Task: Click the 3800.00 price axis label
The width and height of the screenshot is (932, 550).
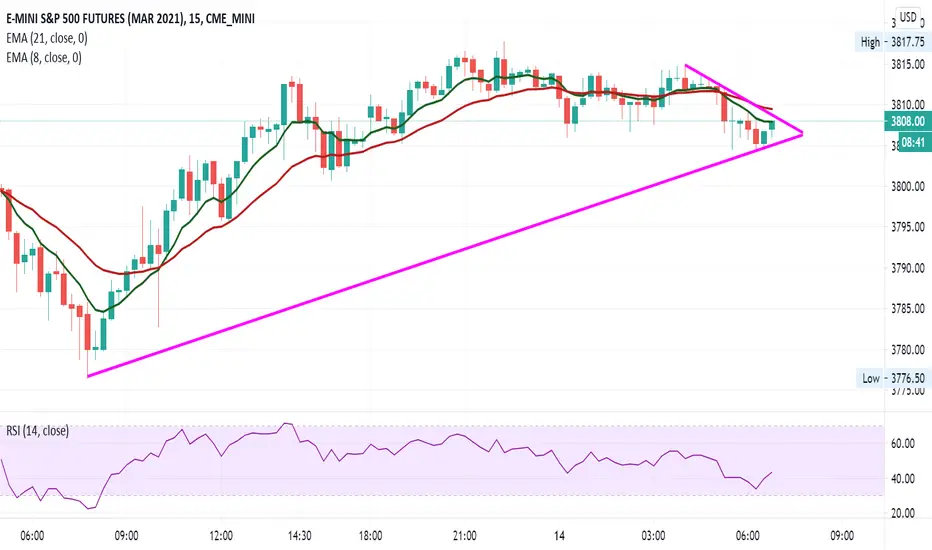Action: tap(908, 186)
